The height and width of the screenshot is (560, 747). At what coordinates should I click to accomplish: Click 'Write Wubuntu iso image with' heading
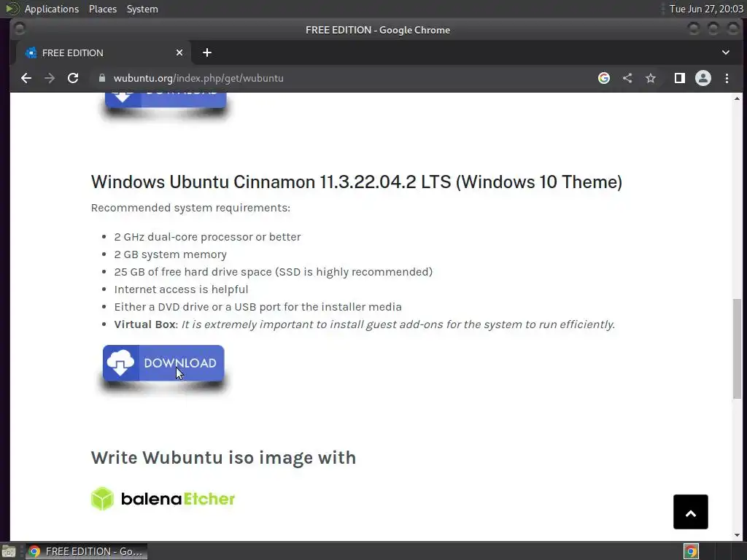tap(223, 458)
